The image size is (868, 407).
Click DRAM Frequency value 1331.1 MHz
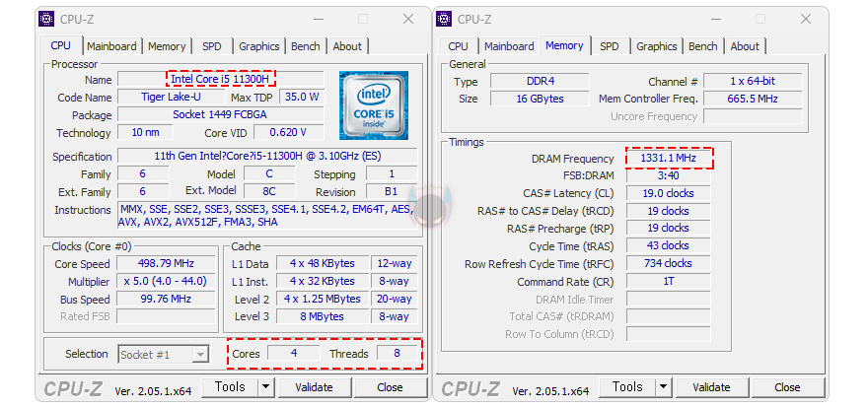[668, 158]
